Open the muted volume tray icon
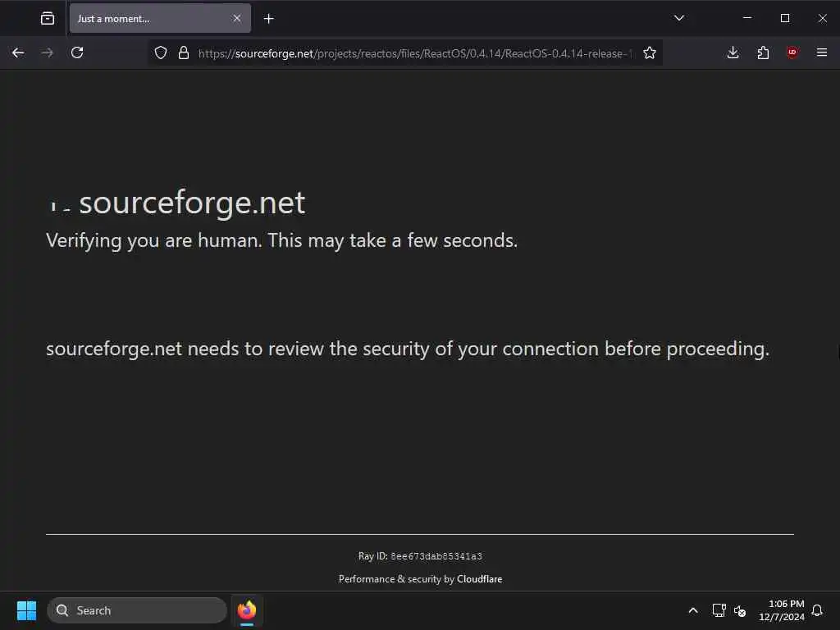This screenshot has height=630, width=840. (x=740, y=610)
